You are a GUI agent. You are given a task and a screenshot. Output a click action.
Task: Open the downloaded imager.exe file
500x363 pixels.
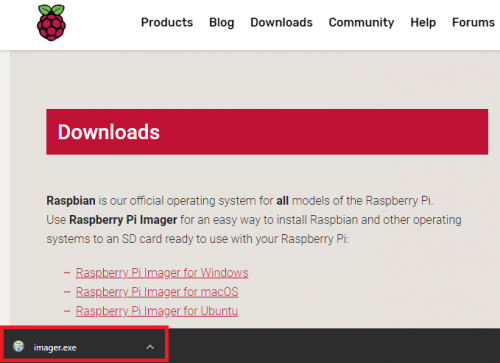point(55,347)
